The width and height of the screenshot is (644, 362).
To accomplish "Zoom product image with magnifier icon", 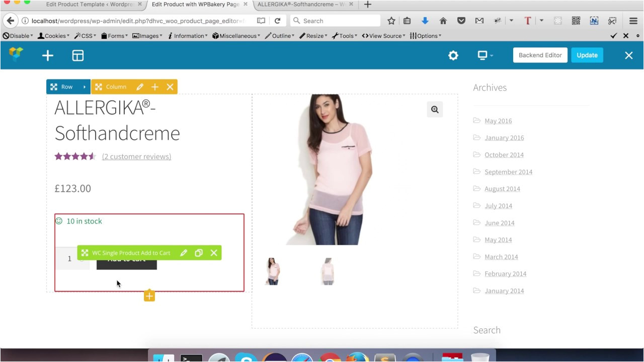I will 435,110.
